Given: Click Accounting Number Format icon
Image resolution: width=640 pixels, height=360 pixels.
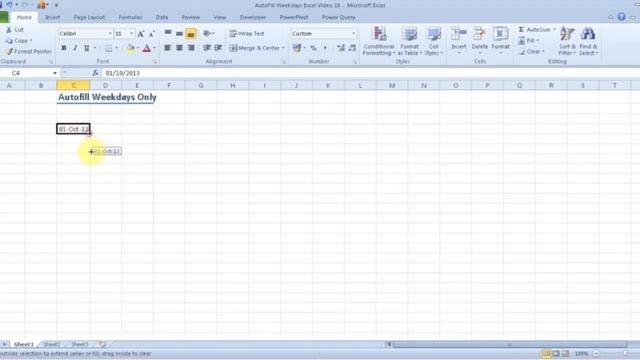Looking at the screenshot, I should pos(297,48).
